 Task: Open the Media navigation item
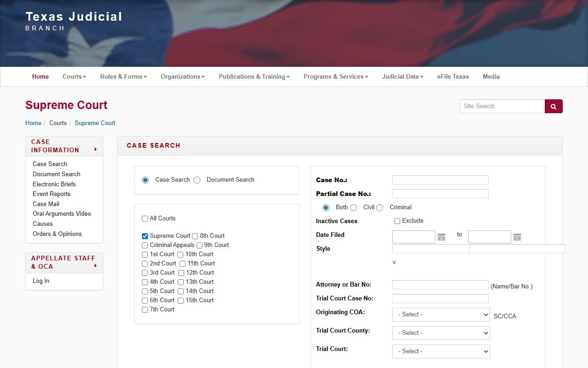pos(491,77)
